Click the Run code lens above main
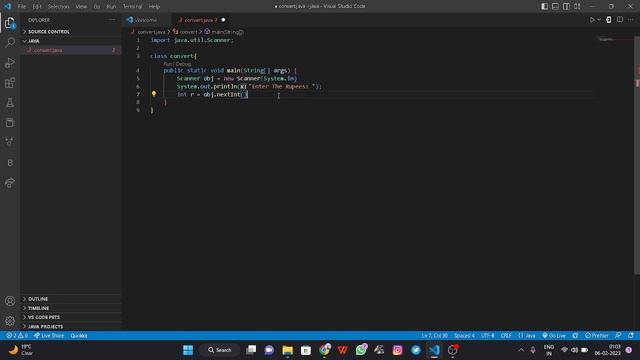The height and width of the screenshot is (360, 640). tap(168, 64)
